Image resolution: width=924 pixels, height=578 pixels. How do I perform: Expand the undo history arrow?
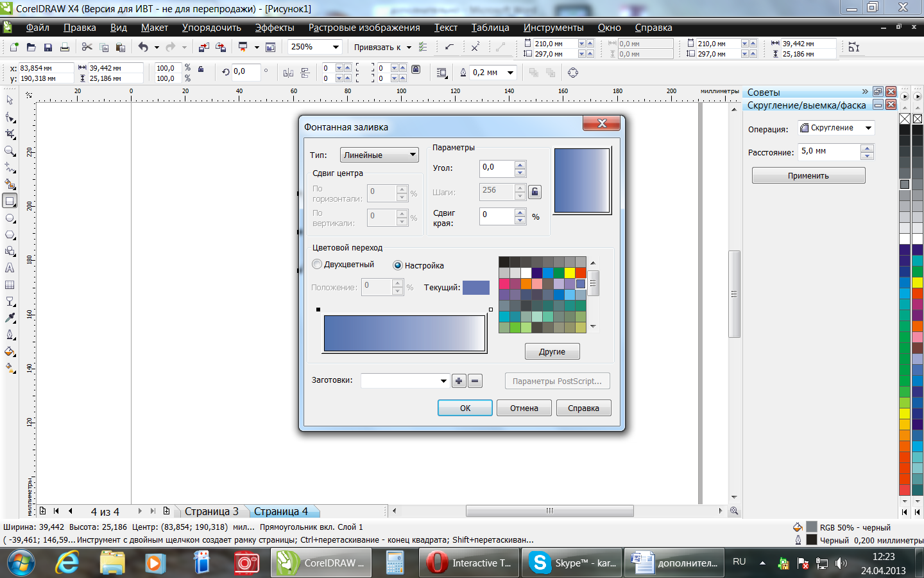[157, 47]
